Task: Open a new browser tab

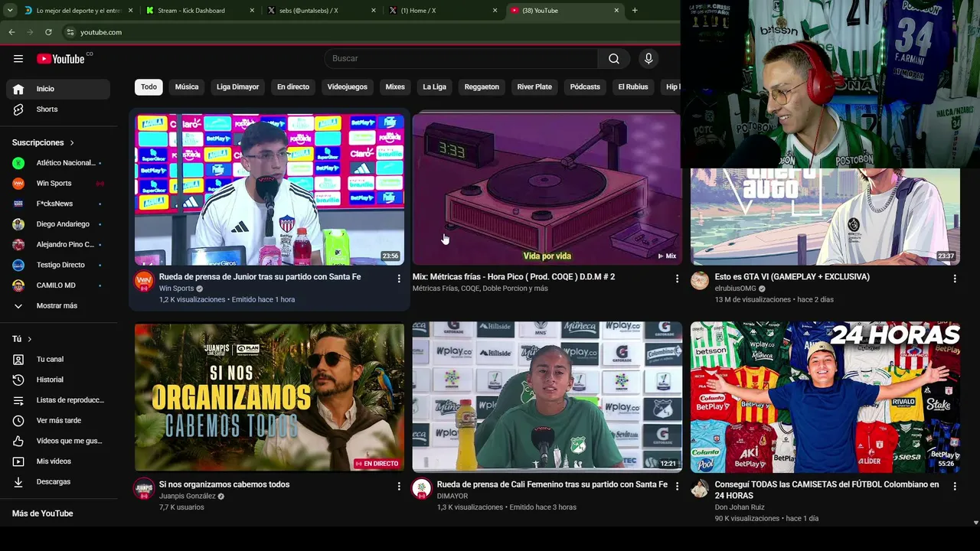Action: (x=635, y=11)
